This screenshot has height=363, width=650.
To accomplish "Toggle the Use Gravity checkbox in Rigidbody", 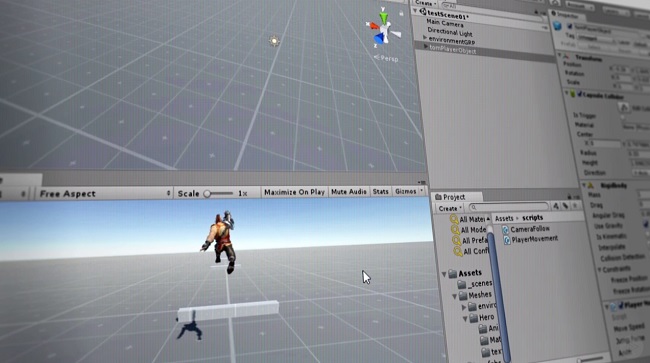I will coord(646,224).
